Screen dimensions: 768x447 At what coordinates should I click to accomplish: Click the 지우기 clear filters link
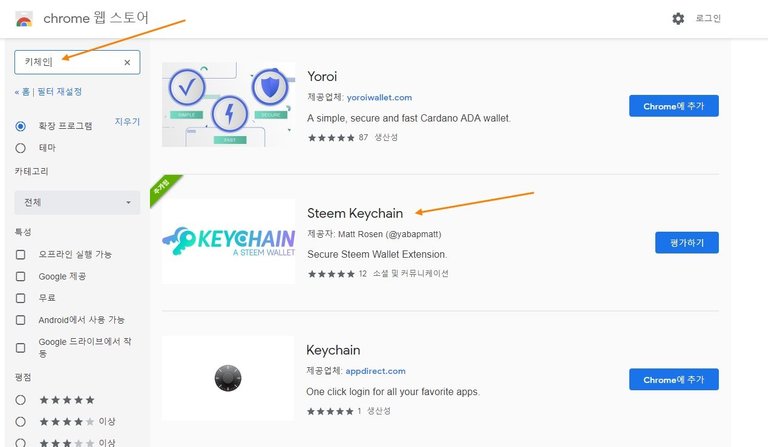pyautogui.click(x=127, y=122)
